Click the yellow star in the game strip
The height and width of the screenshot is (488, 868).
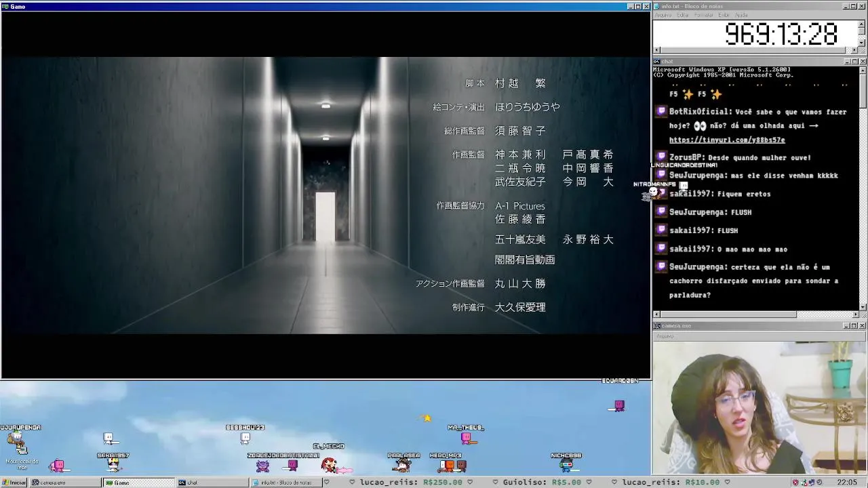(x=427, y=418)
